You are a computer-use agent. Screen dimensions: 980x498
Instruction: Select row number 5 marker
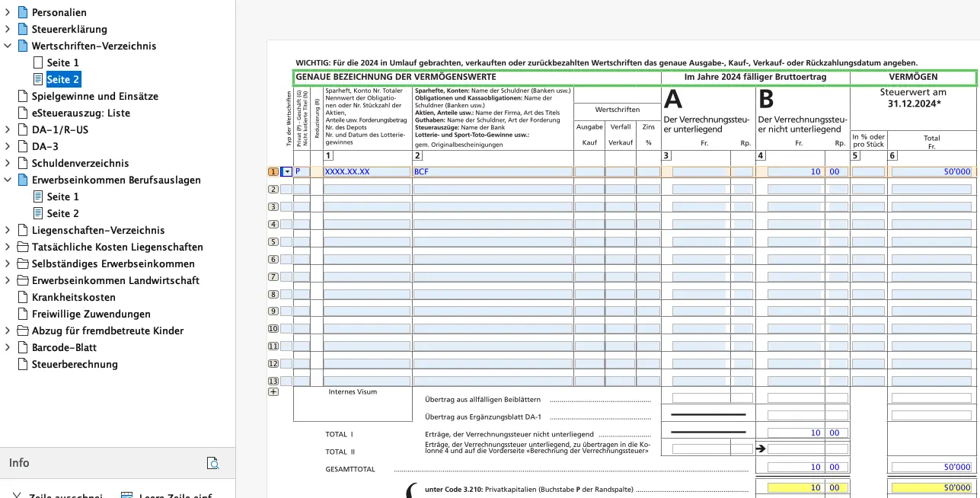(x=273, y=242)
